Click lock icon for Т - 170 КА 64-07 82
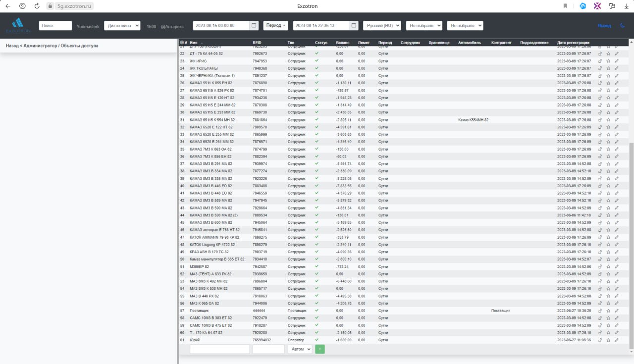 click(x=600, y=333)
